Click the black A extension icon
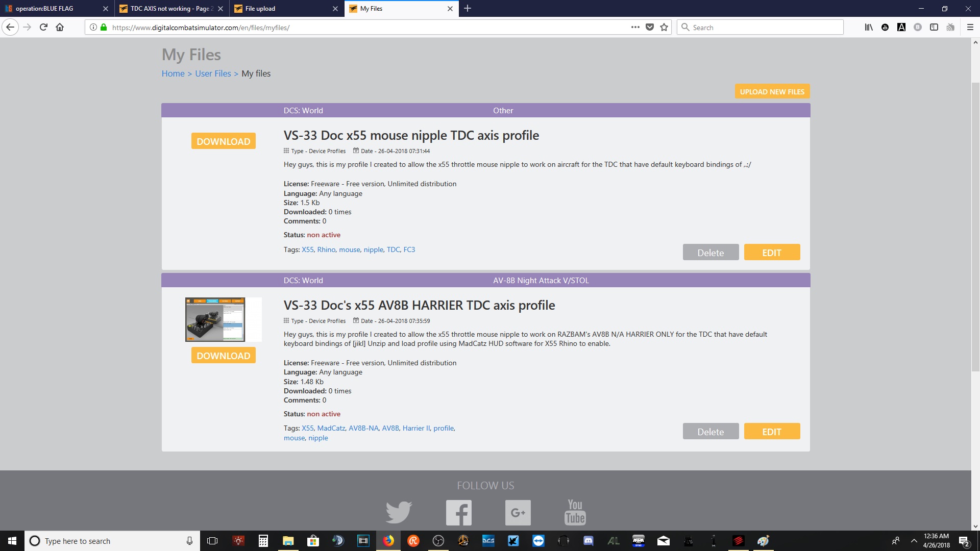Viewport: 980px width, 551px height. tap(901, 28)
